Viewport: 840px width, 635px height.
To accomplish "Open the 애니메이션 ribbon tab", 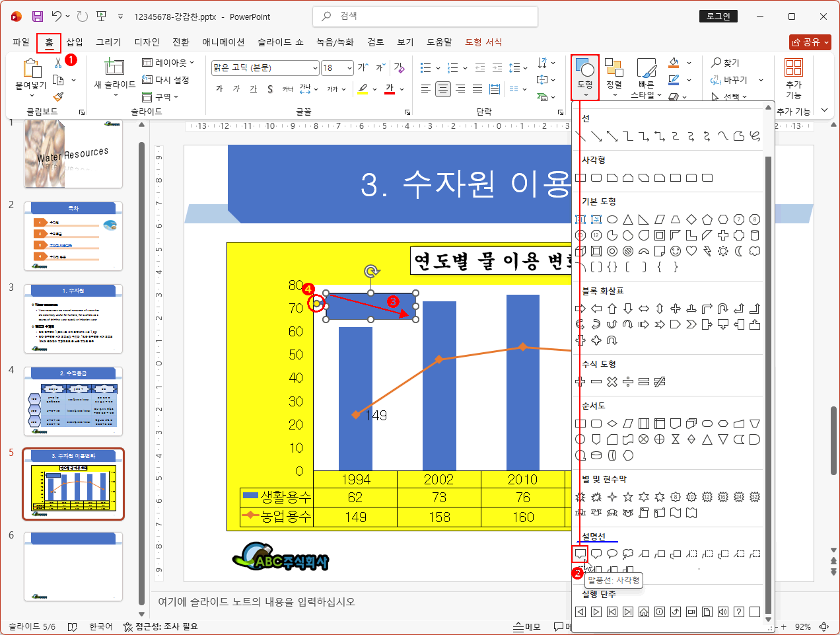I will pos(223,42).
